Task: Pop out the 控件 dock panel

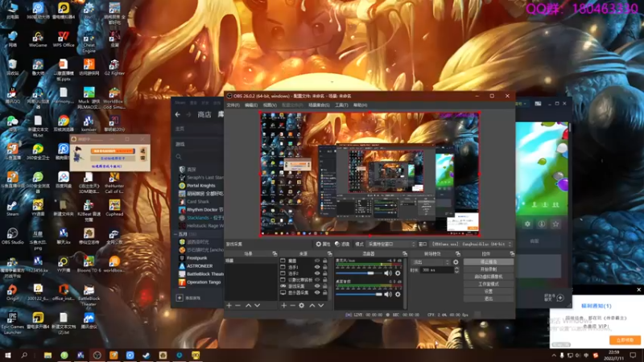Action: point(512,254)
